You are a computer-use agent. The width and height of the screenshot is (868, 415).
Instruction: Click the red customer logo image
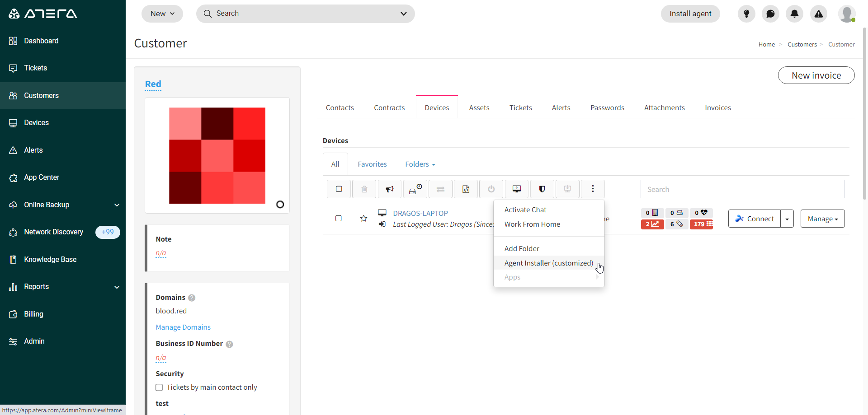(217, 155)
